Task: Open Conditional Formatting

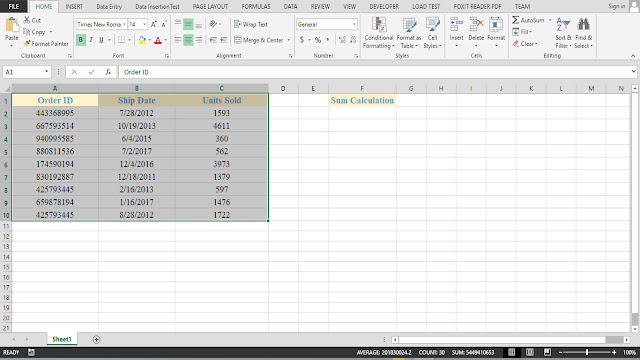Action: pyautogui.click(x=379, y=33)
